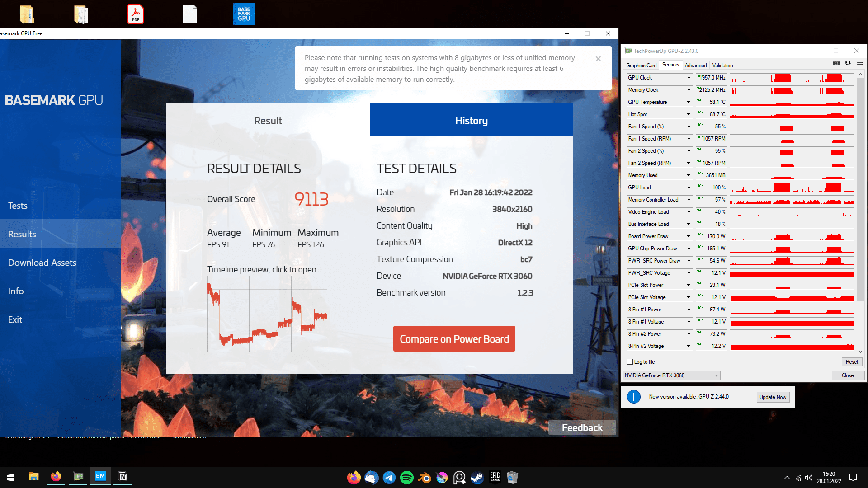
Task: Open Spotify from the taskbar
Action: coord(406,477)
